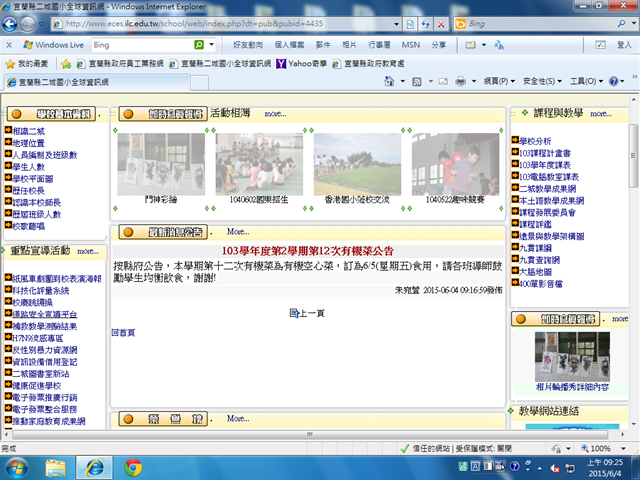Open Chrome from the taskbar

pos(133,467)
